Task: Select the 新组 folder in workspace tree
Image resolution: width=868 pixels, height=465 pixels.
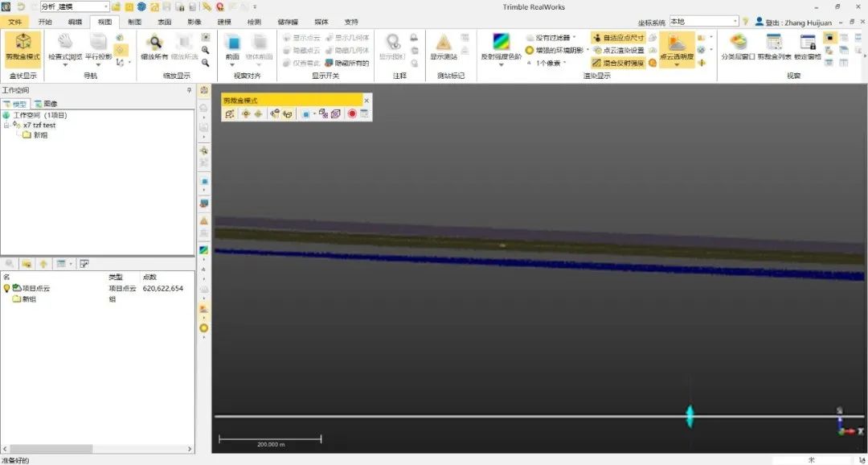Action: point(39,135)
